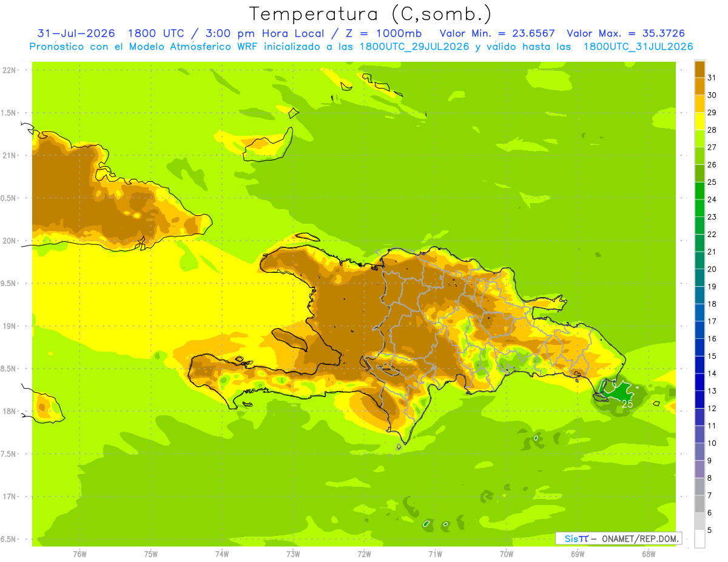Click the legend value label "20"
This screenshot has height=562, width=728.
[x=712, y=269]
